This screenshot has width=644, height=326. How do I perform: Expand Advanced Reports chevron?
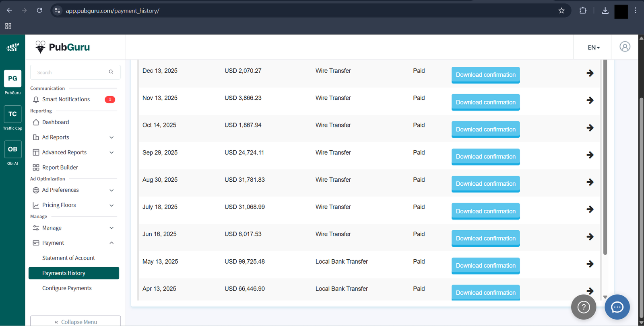click(x=111, y=152)
